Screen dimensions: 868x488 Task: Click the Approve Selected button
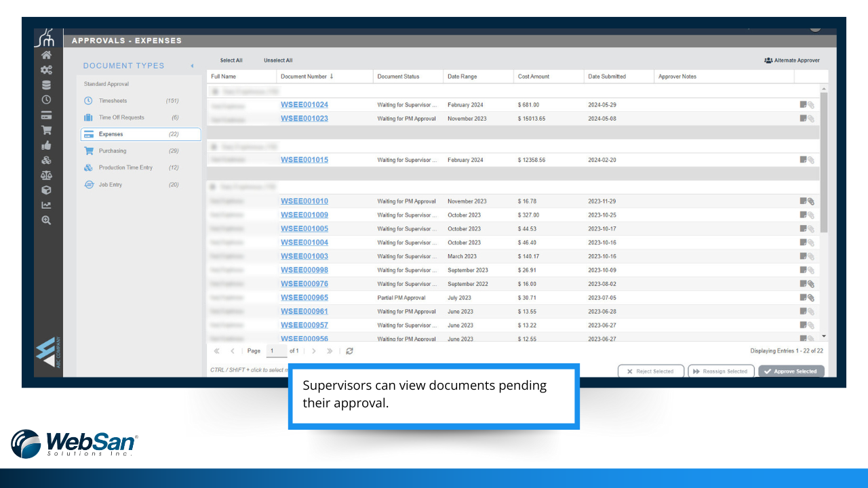791,371
